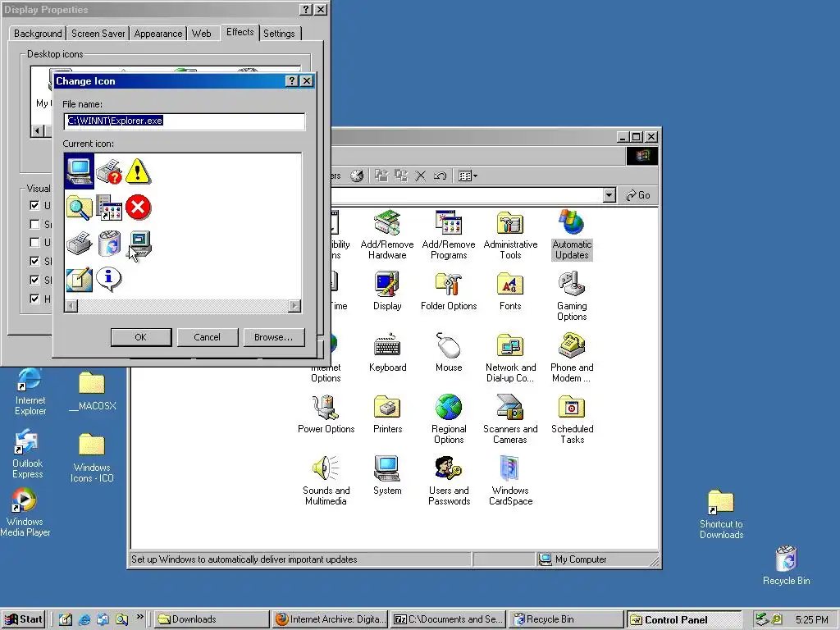The image size is (840, 630).
Task: Click the Go button in Control Panel
Action: pos(638,195)
